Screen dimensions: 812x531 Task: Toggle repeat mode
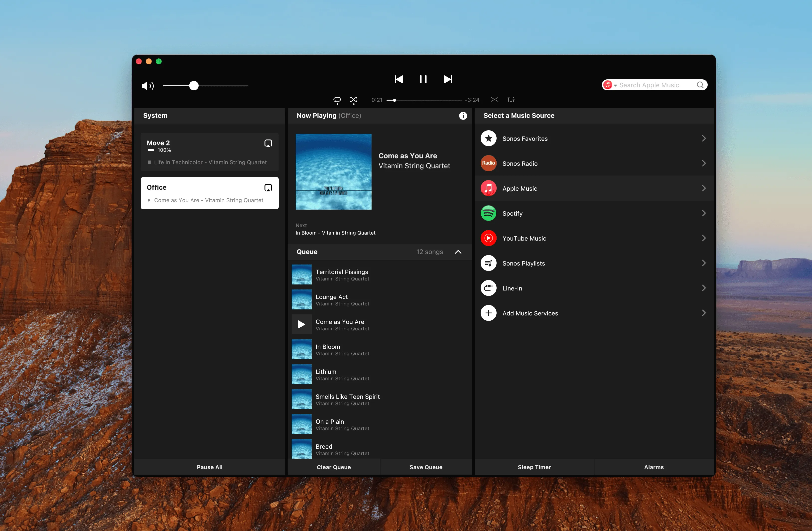(337, 100)
